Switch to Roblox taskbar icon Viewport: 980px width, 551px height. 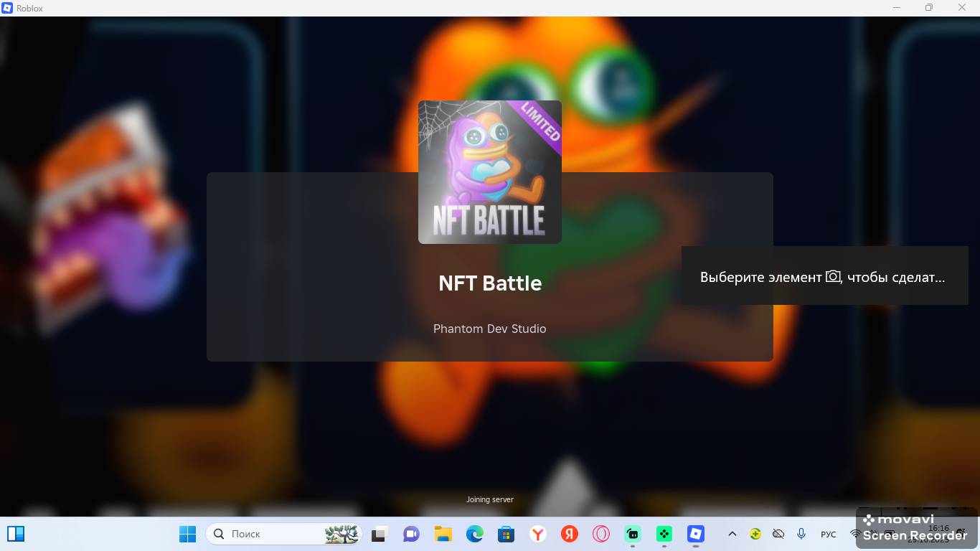pyautogui.click(x=695, y=534)
